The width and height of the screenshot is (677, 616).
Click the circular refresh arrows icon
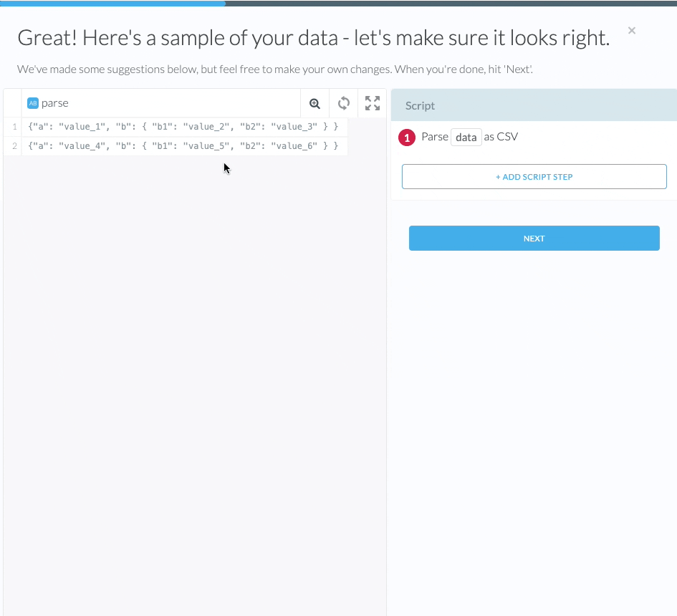(344, 103)
